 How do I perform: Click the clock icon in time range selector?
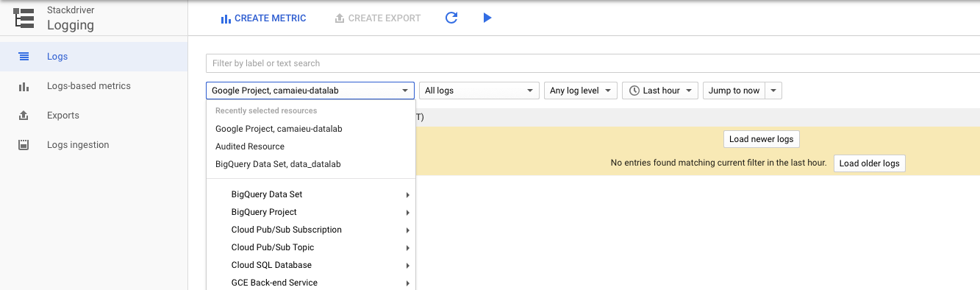click(x=634, y=91)
